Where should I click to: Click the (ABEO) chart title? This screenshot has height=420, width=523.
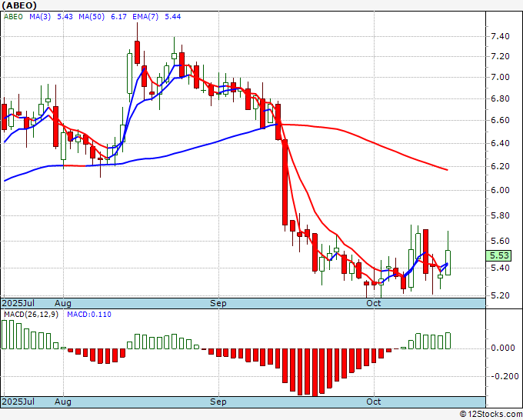pyautogui.click(x=19, y=5)
